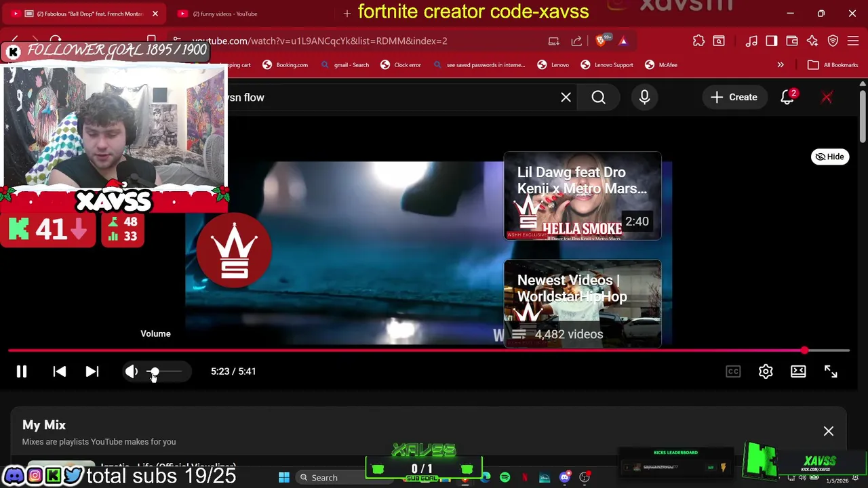Screen dimensions: 868x488
Task: Enter fullscreen mode
Action: coord(831,371)
